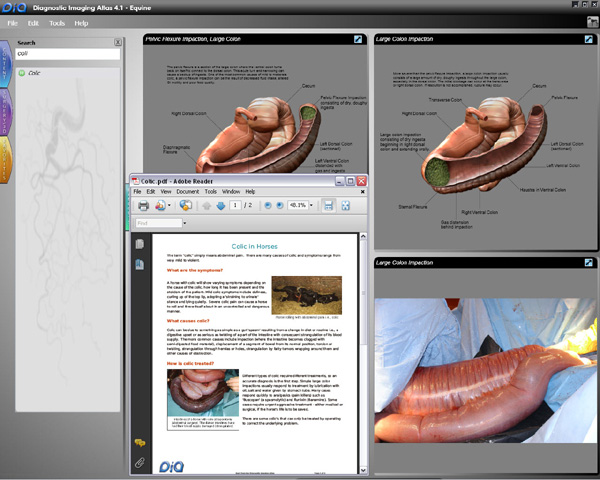Image resolution: width=600 pixels, height=480 pixels.
Task: Click 'What are the symptoms?' heading
Action: (194, 270)
